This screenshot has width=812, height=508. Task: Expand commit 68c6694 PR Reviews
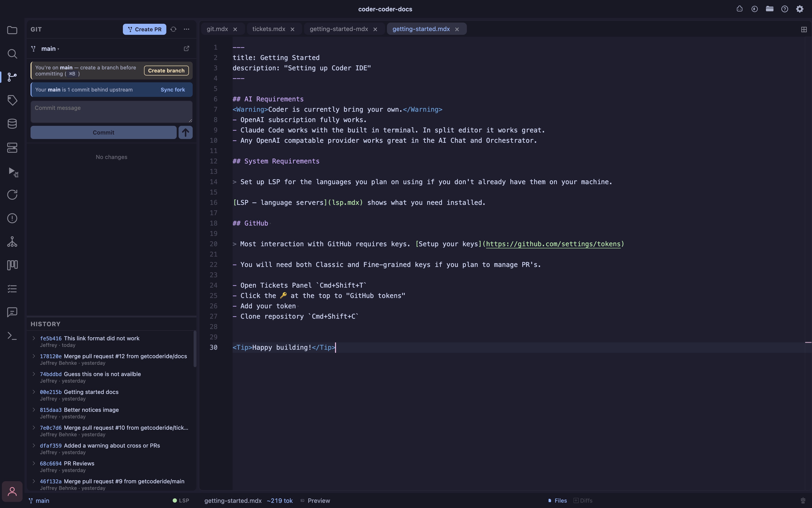(34, 463)
